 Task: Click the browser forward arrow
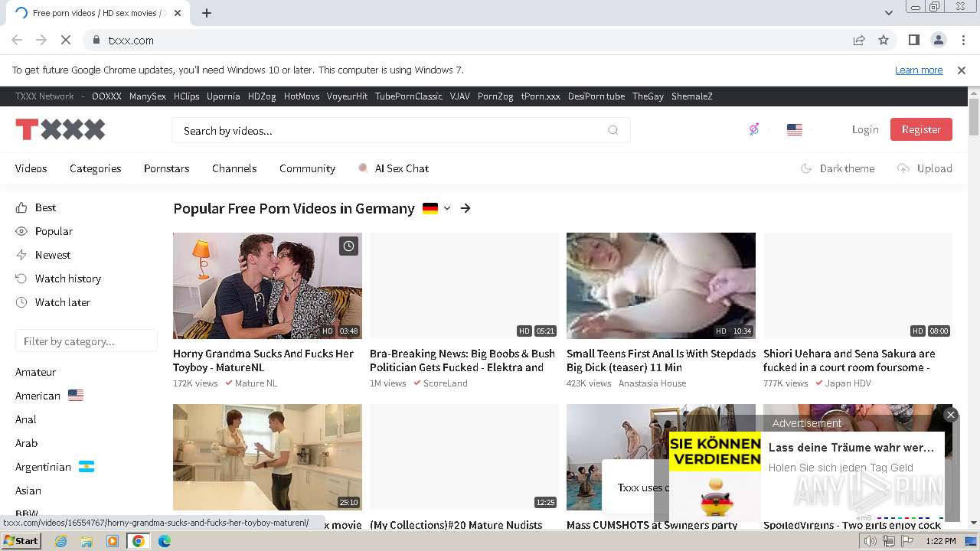(41, 40)
